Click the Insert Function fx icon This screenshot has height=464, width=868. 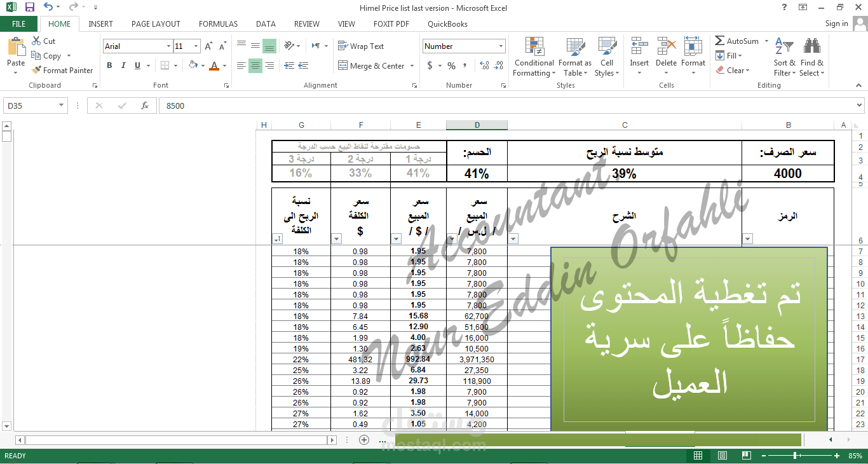(x=145, y=106)
